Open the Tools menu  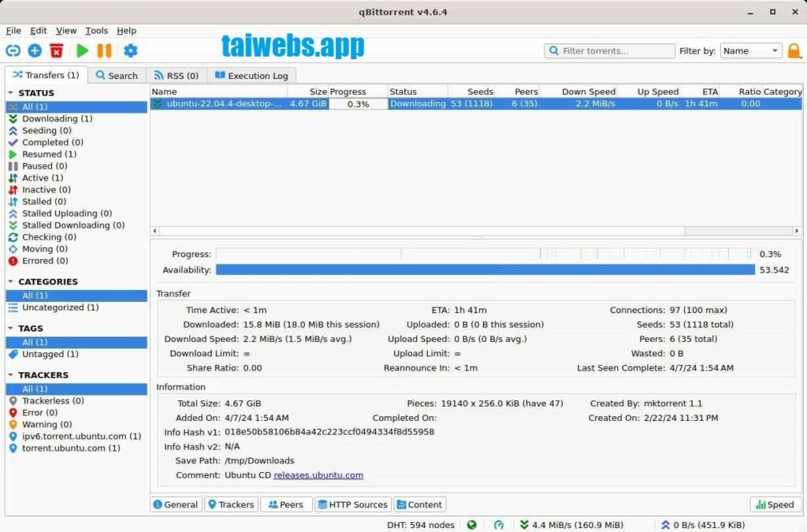(96, 31)
